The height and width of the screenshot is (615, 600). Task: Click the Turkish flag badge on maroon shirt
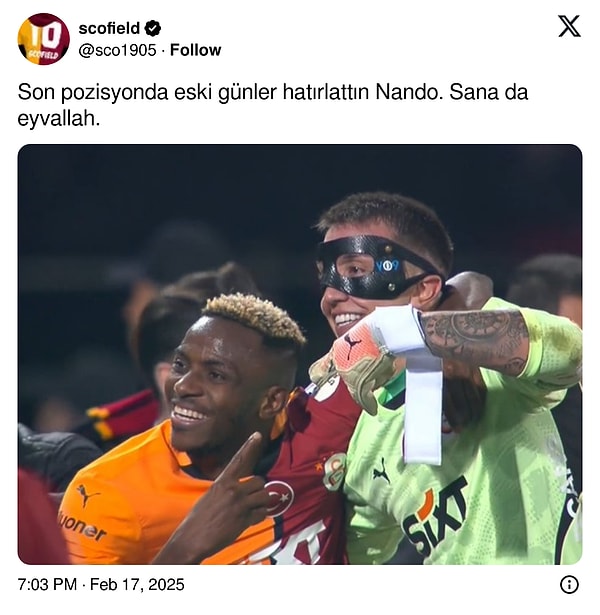point(278,497)
